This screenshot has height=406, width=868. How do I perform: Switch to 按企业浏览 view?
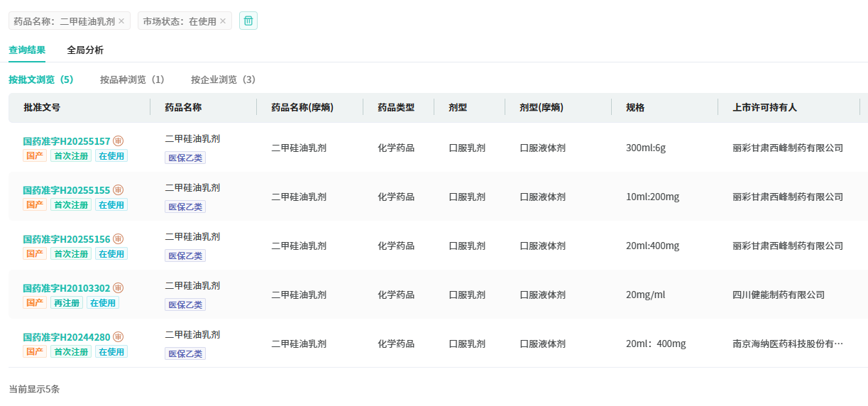[223, 79]
